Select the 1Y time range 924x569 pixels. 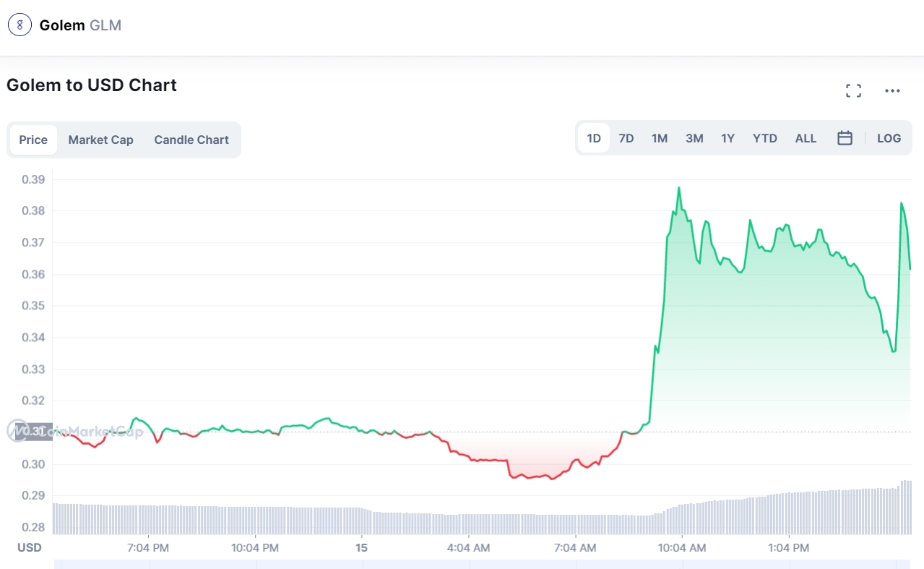(x=727, y=138)
